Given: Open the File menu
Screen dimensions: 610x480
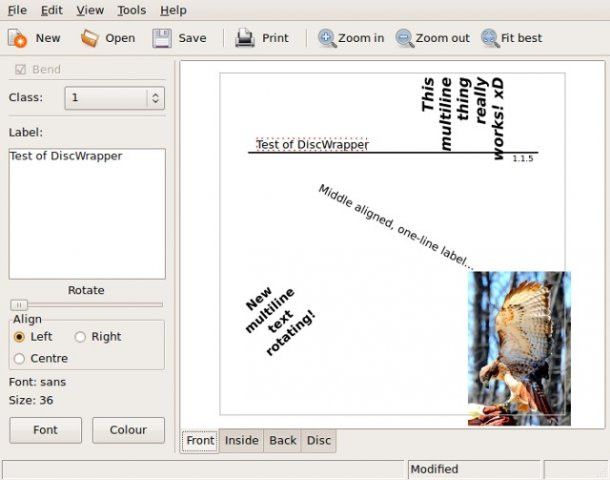Looking at the screenshot, I should 17,10.
